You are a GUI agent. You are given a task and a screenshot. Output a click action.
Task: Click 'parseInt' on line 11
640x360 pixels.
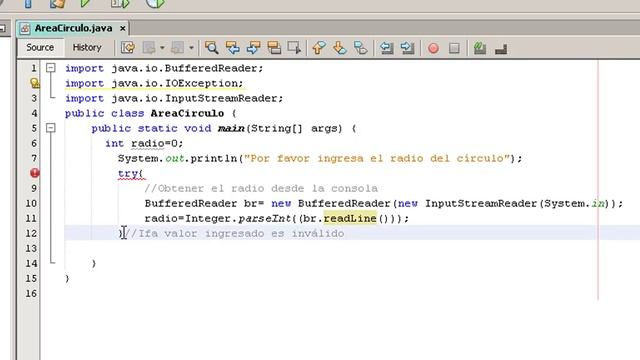(x=265, y=219)
